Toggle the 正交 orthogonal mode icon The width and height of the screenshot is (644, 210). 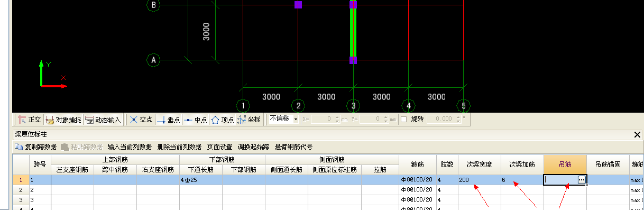pyautogui.click(x=22, y=120)
